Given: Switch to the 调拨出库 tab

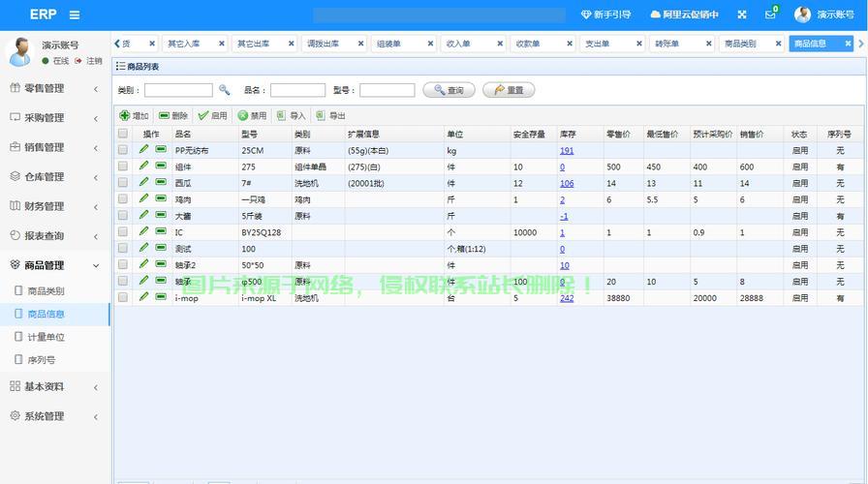Looking at the screenshot, I should pos(324,44).
